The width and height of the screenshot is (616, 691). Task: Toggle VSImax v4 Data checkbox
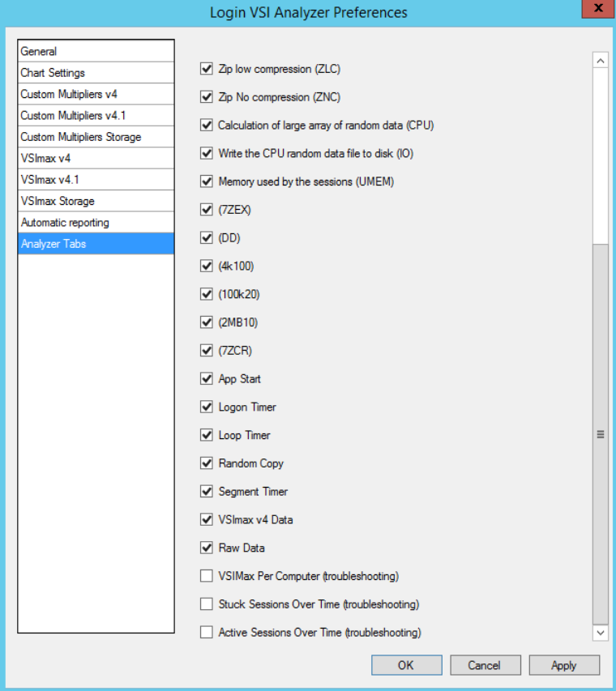tap(207, 519)
